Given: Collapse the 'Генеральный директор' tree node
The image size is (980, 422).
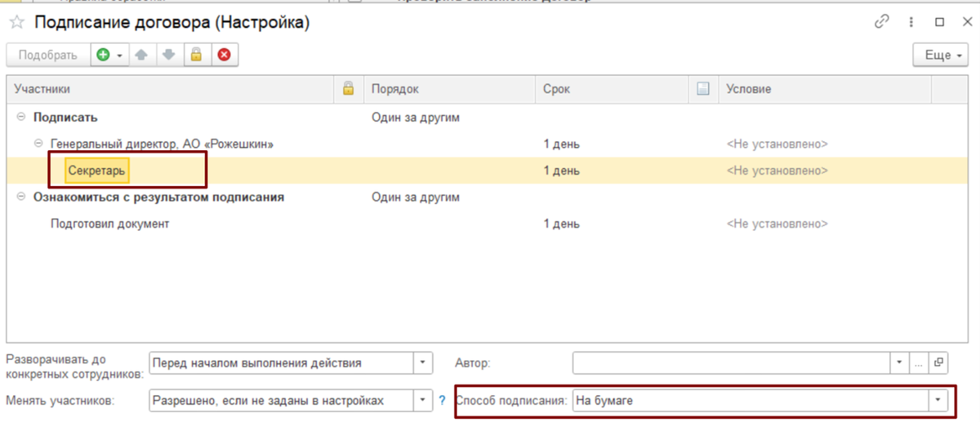Looking at the screenshot, I should 38,144.
